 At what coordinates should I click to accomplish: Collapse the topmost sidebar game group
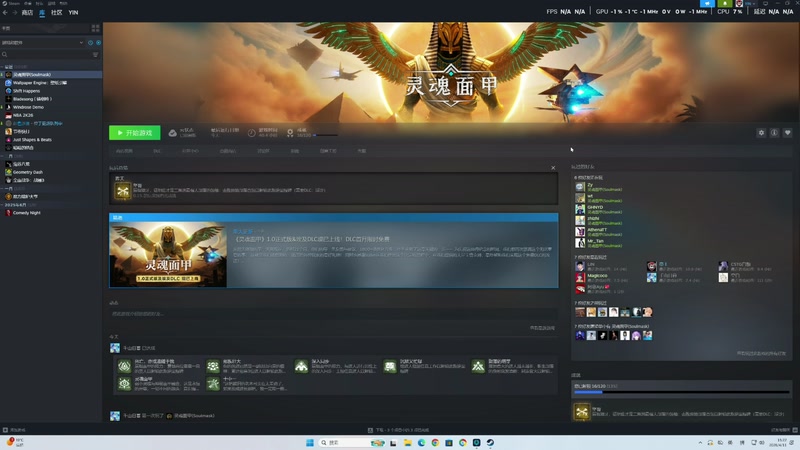point(3,67)
